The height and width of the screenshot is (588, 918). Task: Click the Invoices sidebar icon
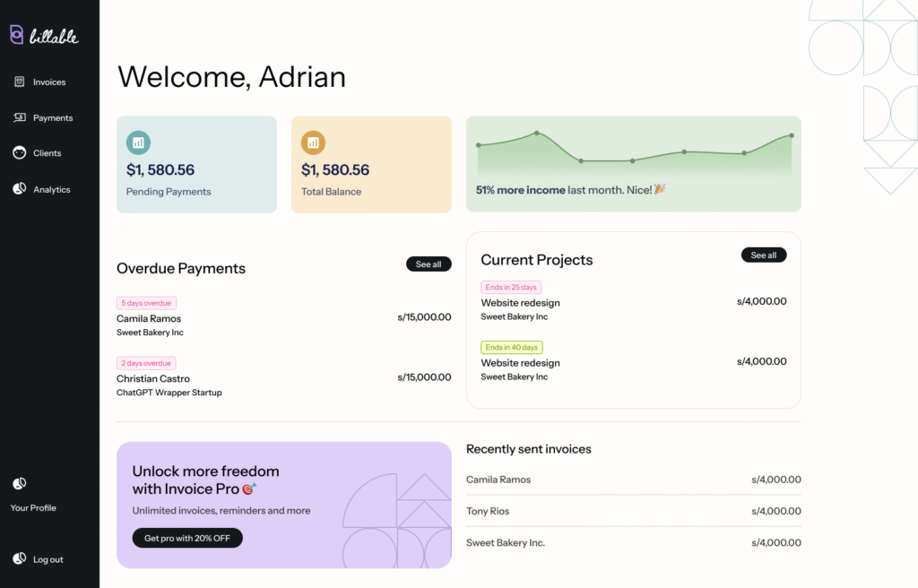[x=19, y=82]
